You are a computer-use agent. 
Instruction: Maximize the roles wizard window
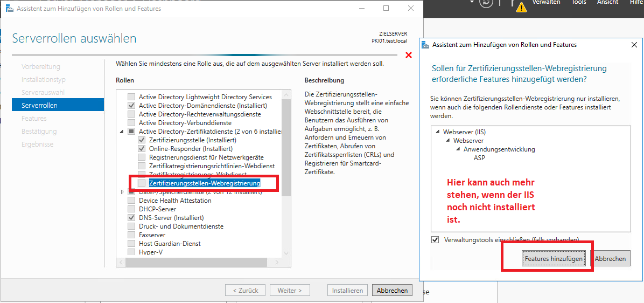click(386, 9)
